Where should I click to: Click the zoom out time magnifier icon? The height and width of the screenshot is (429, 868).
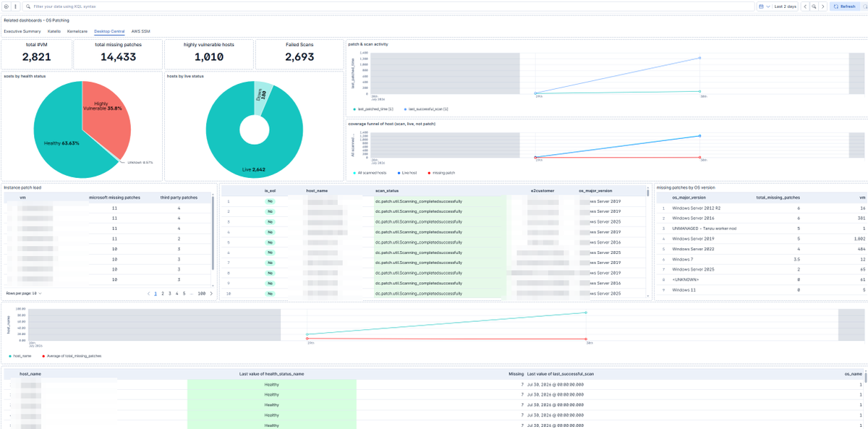[x=814, y=6]
